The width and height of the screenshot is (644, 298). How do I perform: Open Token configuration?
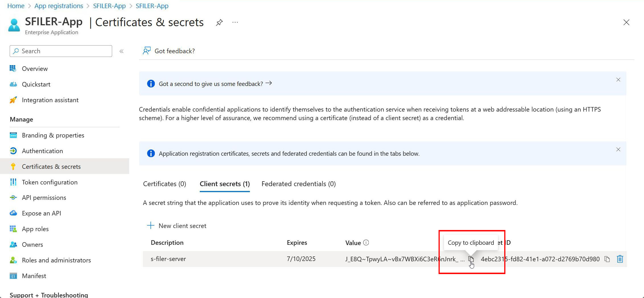point(50,182)
